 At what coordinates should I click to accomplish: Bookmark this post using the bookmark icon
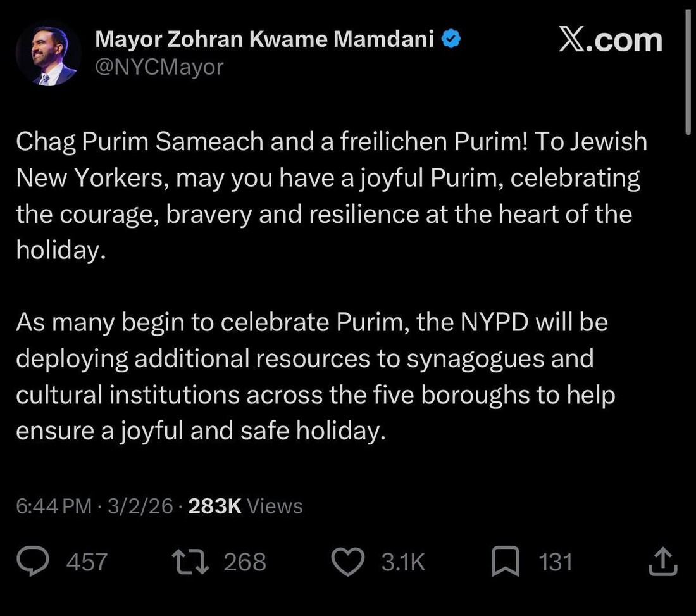tap(506, 562)
